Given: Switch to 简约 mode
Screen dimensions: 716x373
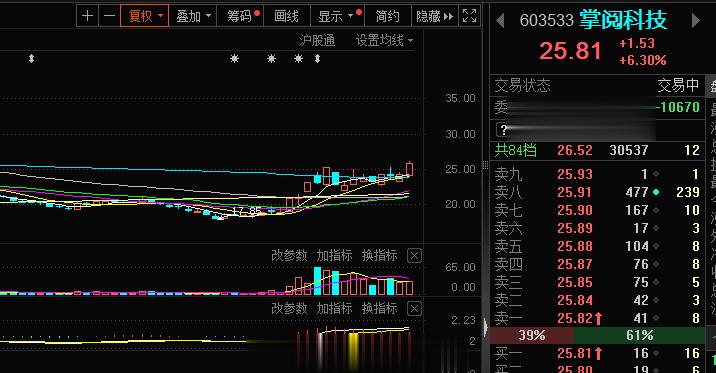Looking at the screenshot, I should pos(387,16).
